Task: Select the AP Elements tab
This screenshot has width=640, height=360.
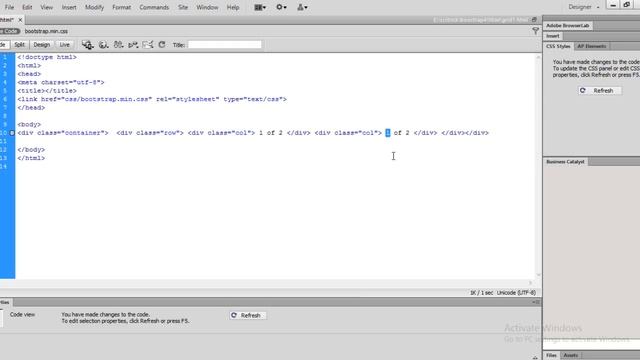Action: (591, 46)
